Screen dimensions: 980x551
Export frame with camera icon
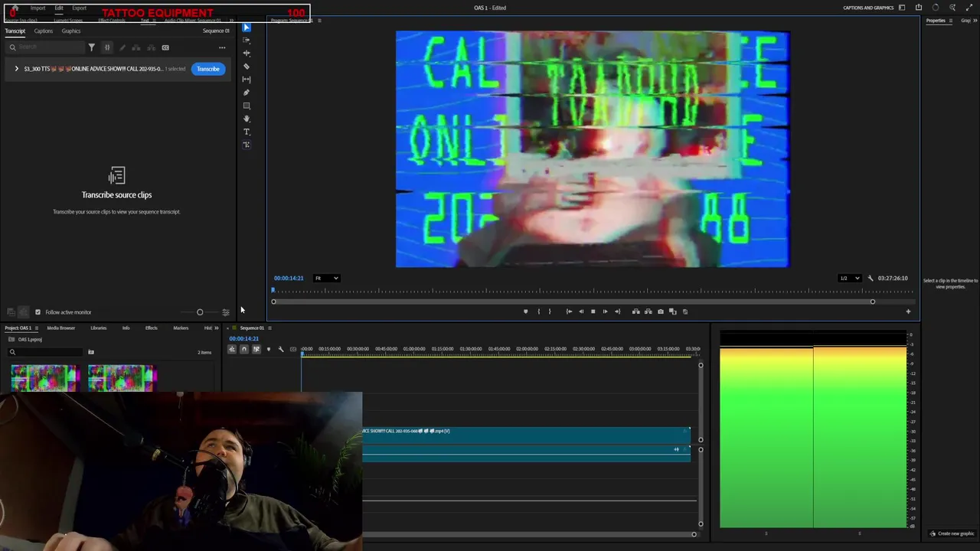pyautogui.click(x=660, y=311)
